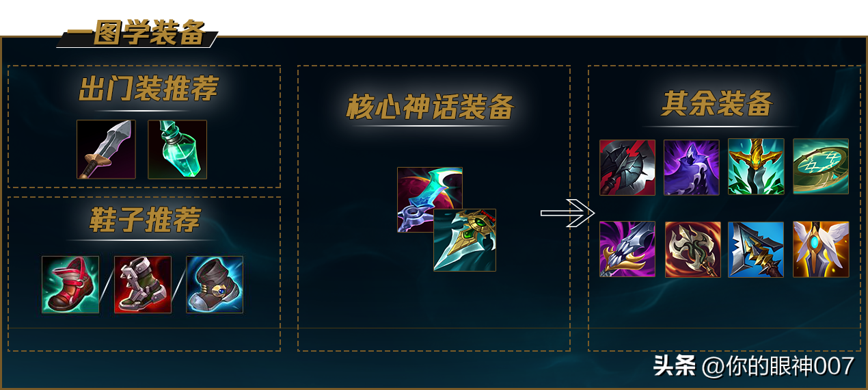The image size is (868, 390).
Task: Select the Ravenous Hydra axe icon
Action: (692, 249)
